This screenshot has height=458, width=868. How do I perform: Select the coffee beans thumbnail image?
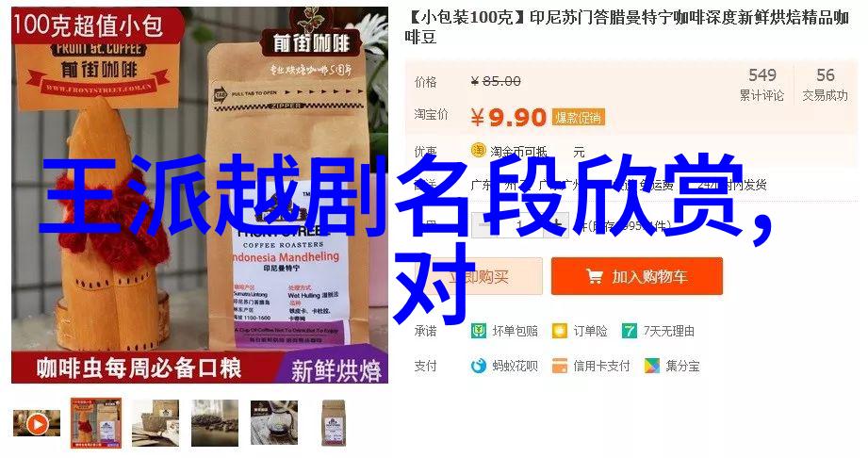[215, 423]
